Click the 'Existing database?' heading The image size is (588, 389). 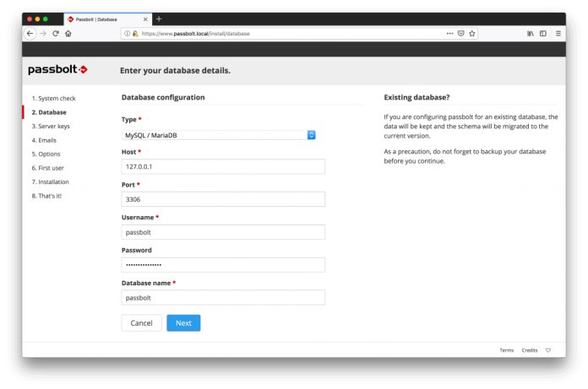[416, 97]
